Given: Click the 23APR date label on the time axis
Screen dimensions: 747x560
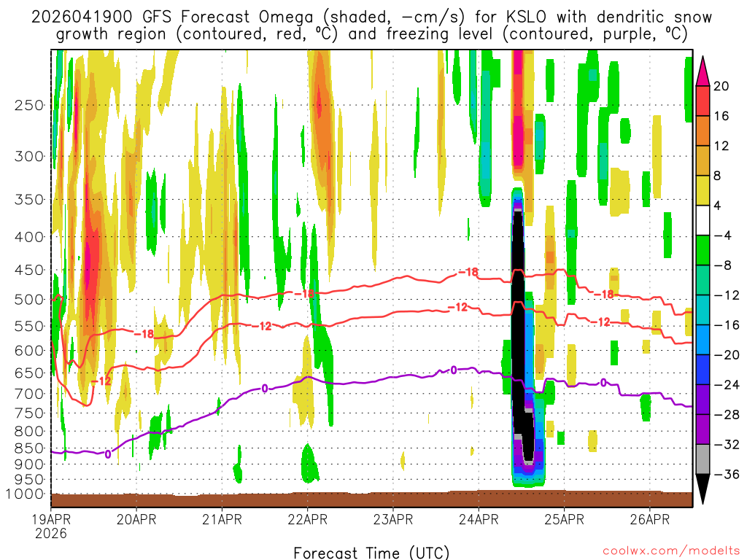Looking at the screenshot, I should [393, 519].
